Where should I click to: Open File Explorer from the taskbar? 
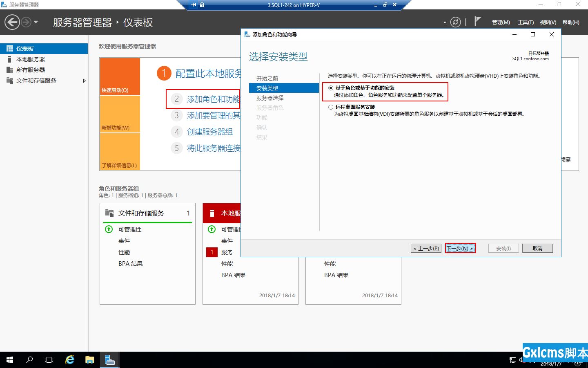point(89,360)
